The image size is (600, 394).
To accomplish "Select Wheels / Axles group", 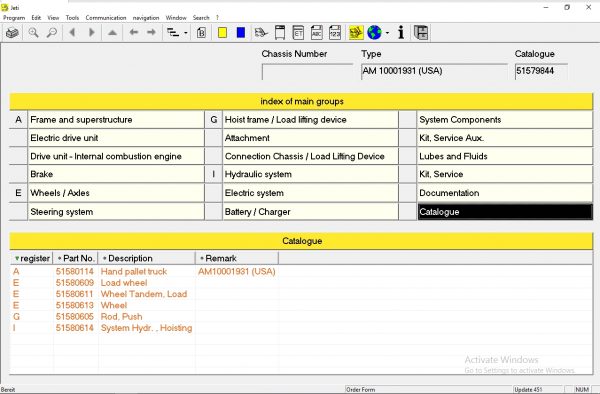I will [116, 193].
